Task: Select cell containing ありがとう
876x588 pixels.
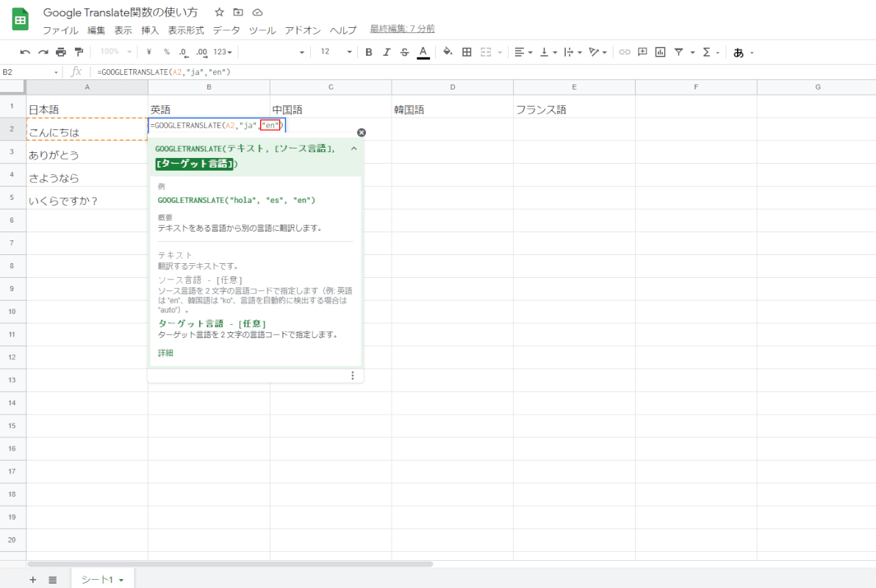Action: [x=87, y=153]
